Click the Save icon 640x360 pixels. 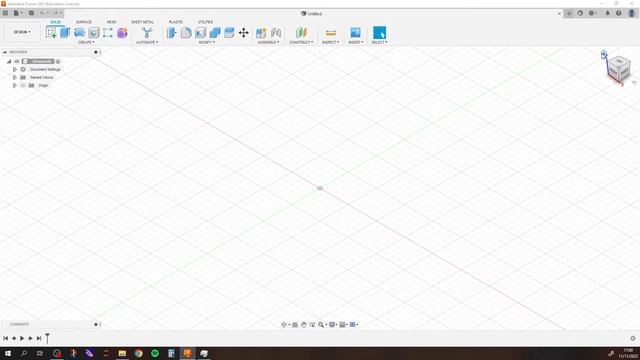tap(31, 13)
